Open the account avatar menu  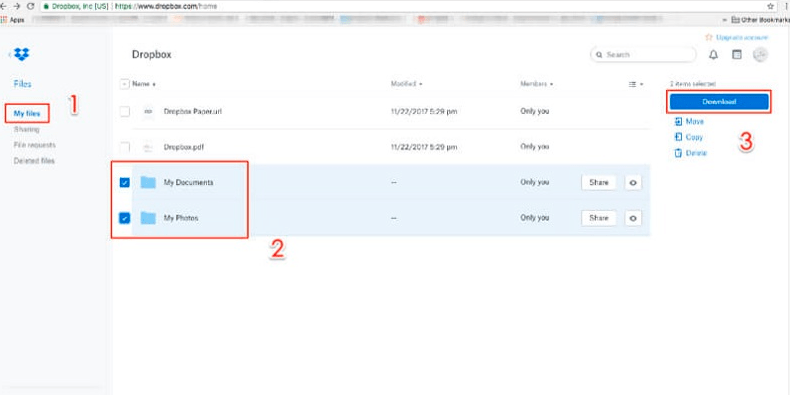760,55
